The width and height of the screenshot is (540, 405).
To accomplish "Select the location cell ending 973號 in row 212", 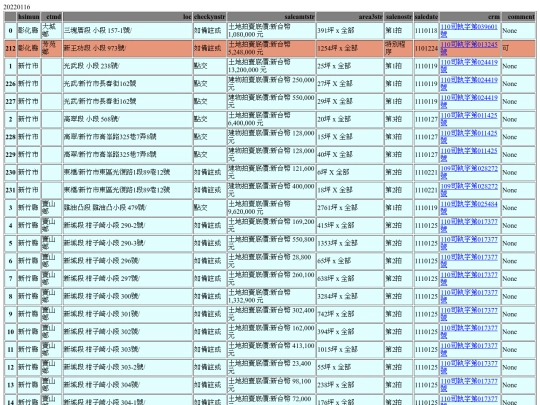I will pos(127,48).
